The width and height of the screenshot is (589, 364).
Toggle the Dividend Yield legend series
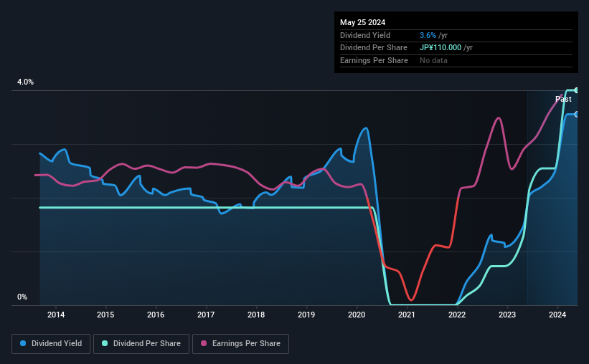(50, 344)
